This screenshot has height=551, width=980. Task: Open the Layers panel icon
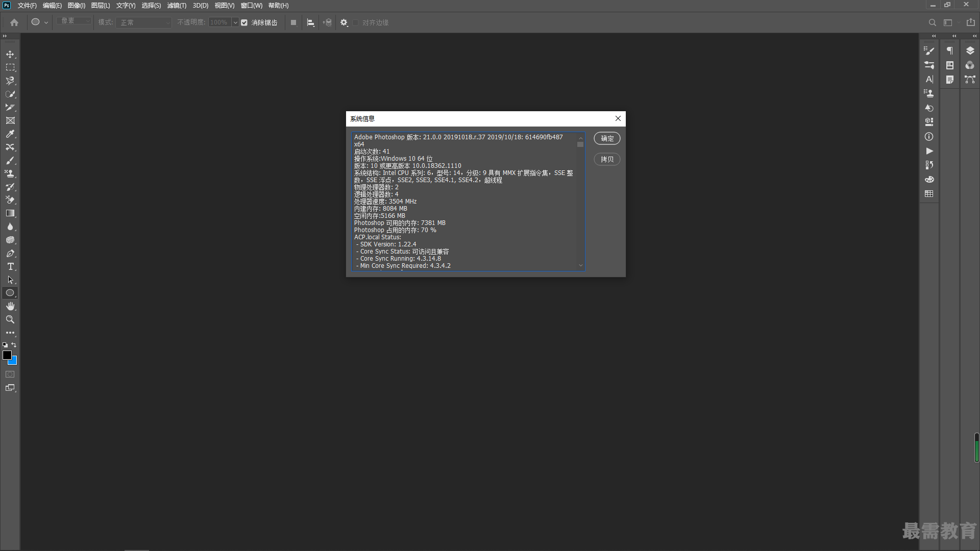970,51
